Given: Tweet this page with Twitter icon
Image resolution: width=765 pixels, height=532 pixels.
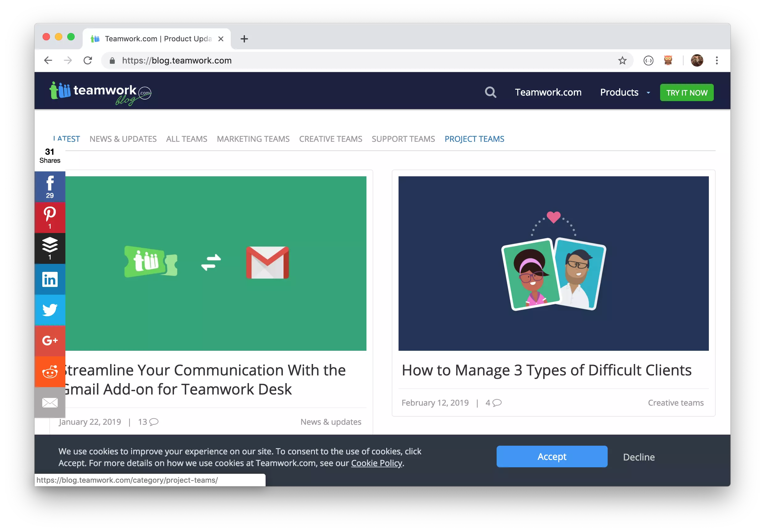Looking at the screenshot, I should pos(50,310).
